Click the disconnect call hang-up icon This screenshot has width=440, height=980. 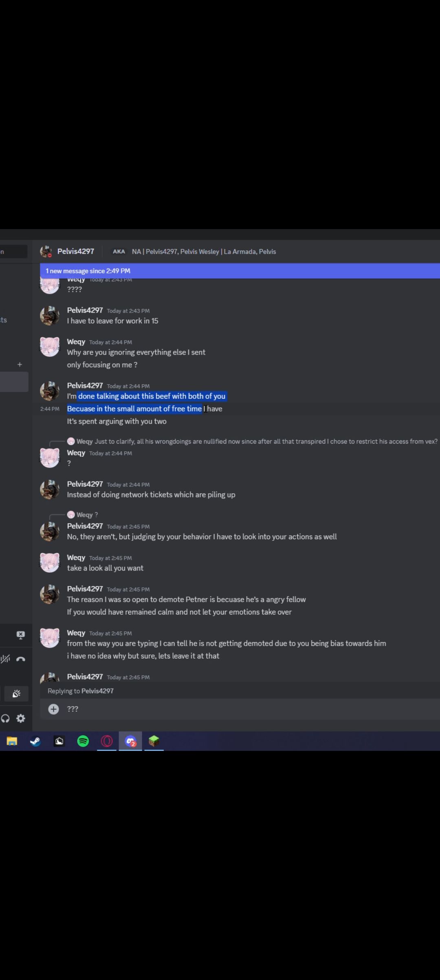click(21, 659)
